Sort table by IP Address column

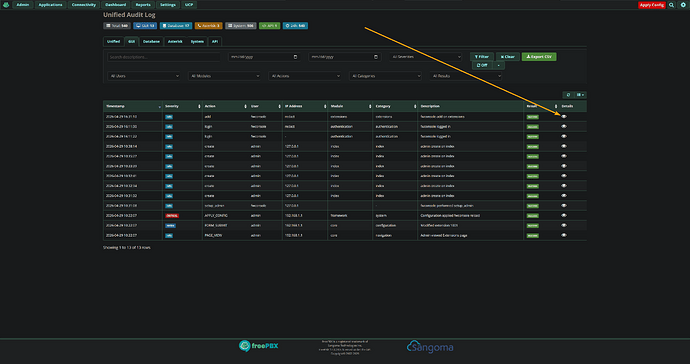(305, 106)
